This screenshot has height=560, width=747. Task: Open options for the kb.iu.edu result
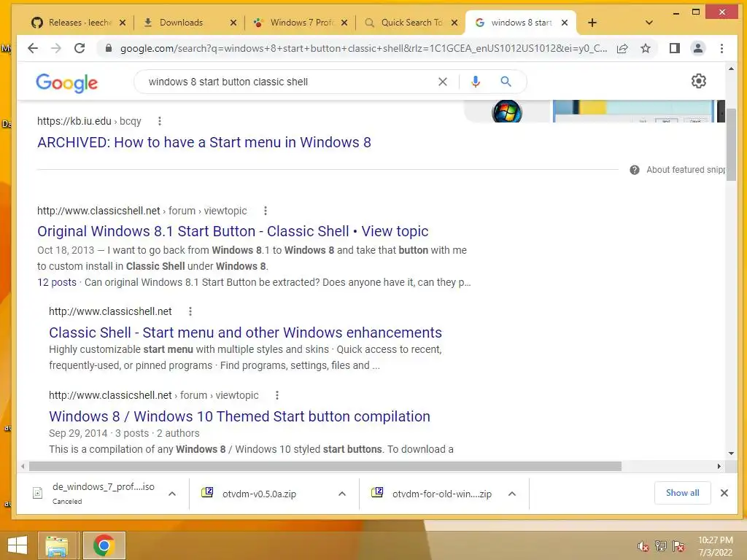pyautogui.click(x=160, y=122)
